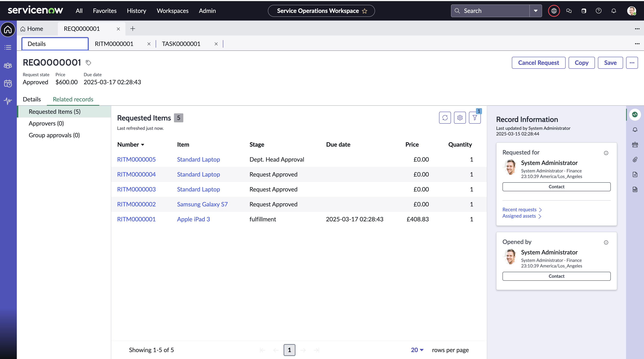
Task: Open the upper document icon in right rail
Action: coord(635,174)
